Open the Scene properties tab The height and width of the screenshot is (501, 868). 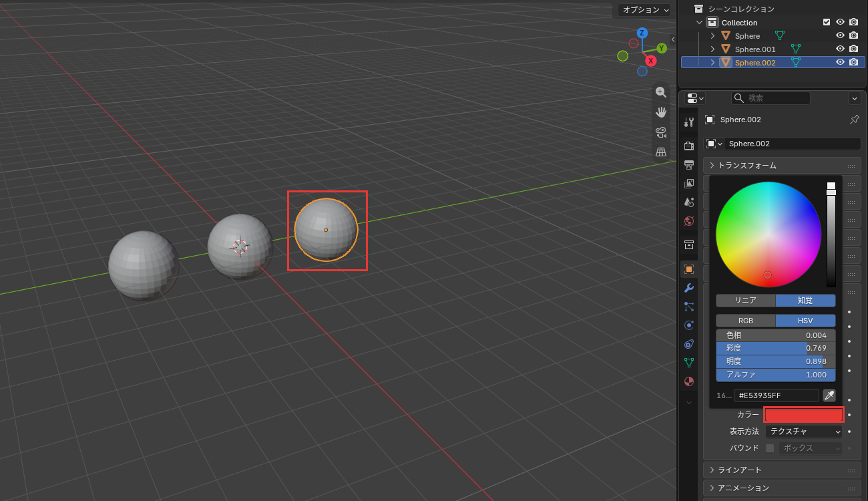[689, 202]
